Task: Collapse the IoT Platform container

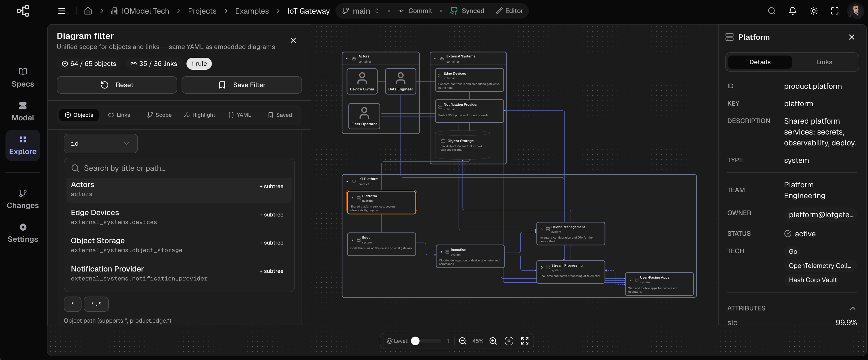Action: click(347, 181)
